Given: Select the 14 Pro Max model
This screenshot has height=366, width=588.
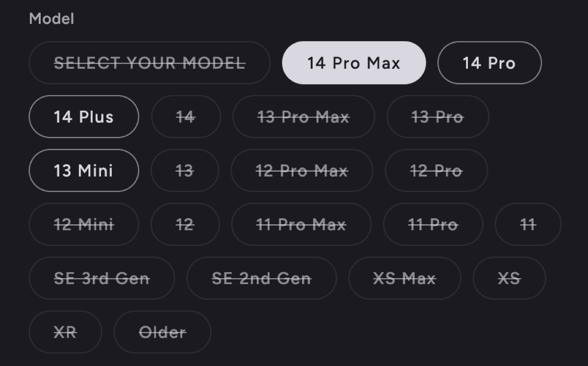Looking at the screenshot, I should [354, 63].
